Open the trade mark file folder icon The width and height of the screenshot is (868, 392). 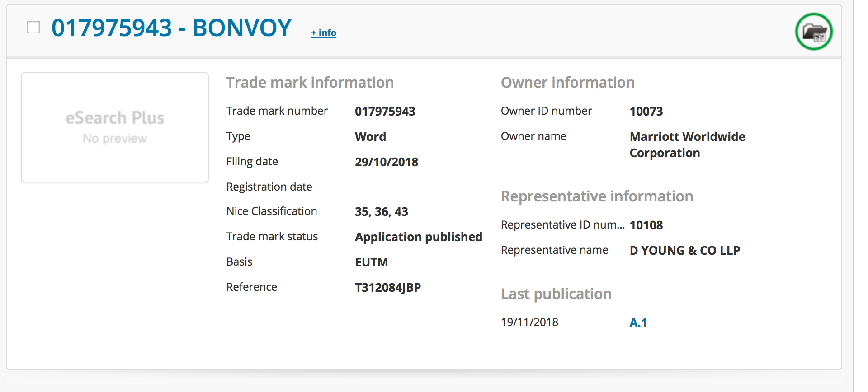[814, 32]
